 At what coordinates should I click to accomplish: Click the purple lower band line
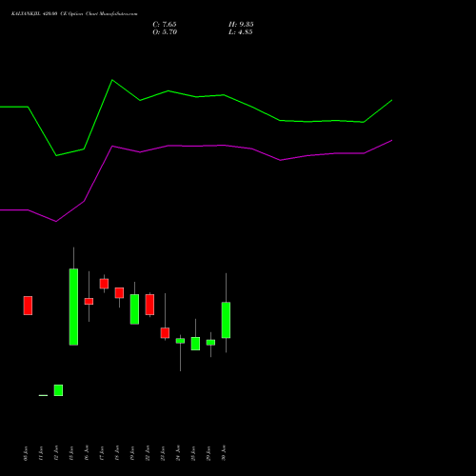(196, 146)
